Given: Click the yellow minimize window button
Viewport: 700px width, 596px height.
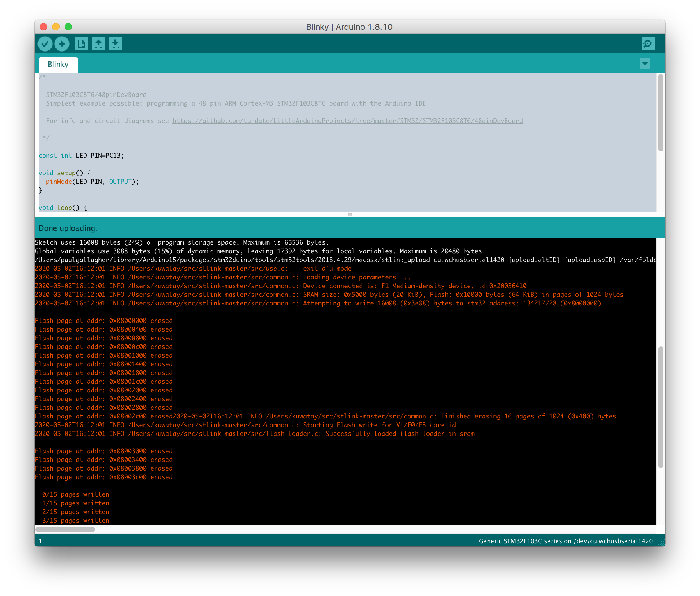Looking at the screenshot, I should tap(56, 27).
